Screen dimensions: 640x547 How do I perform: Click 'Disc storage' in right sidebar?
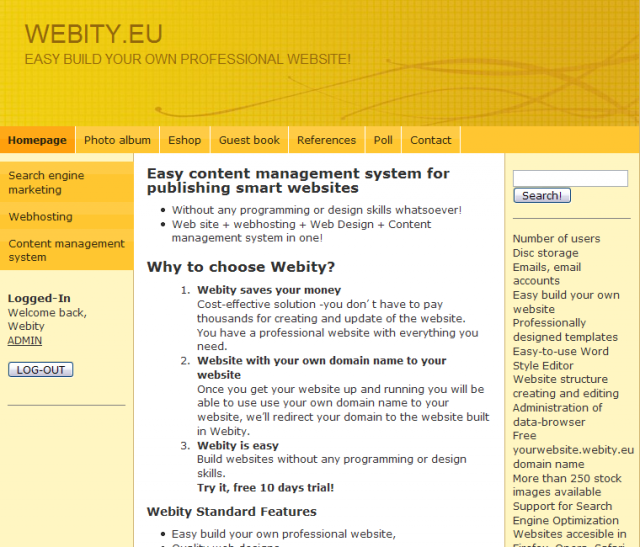click(x=545, y=253)
